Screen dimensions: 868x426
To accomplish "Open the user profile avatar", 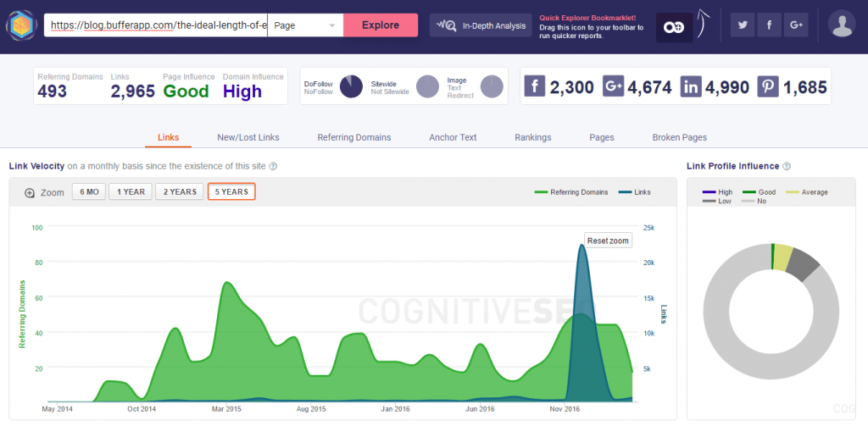I will point(842,25).
